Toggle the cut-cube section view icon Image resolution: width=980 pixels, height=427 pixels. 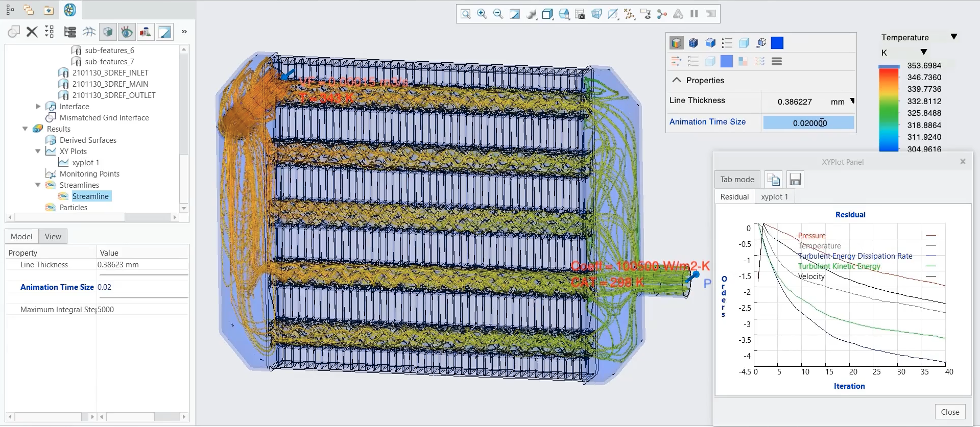[108, 32]
